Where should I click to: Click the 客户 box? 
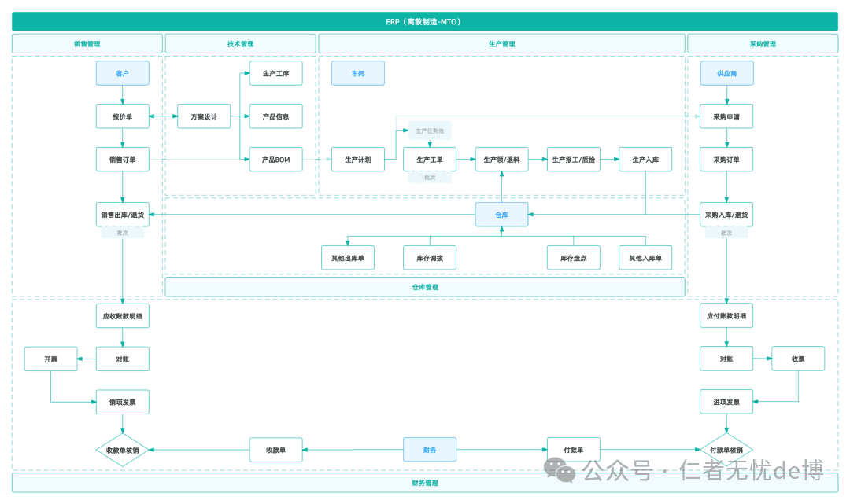point(123,73)
